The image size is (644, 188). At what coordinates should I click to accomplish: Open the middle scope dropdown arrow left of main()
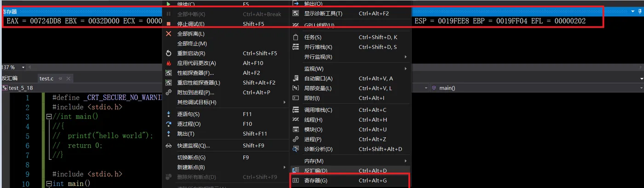click(x=425, y=88)
